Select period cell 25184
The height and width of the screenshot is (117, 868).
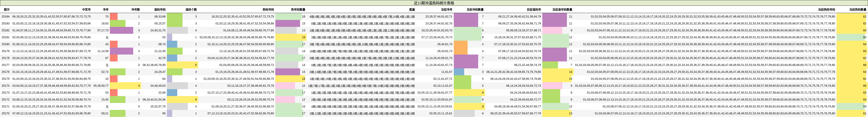[x=6, y=16]
